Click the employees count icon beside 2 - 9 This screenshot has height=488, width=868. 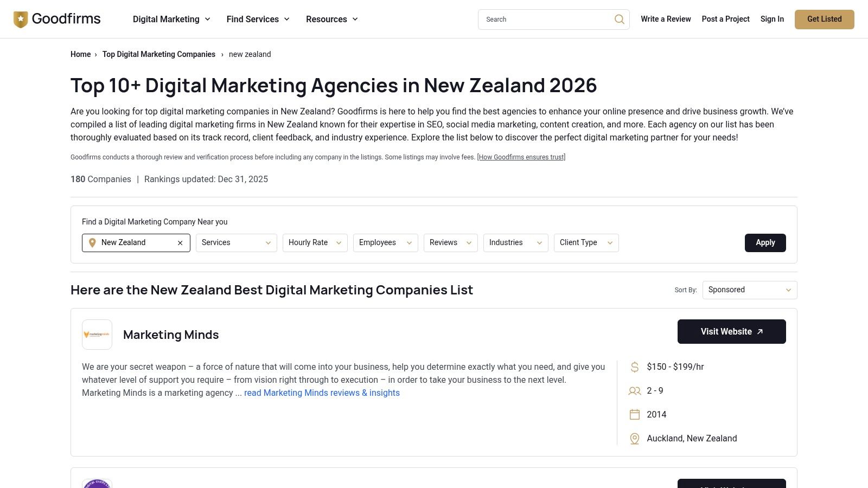pos(634,390)
